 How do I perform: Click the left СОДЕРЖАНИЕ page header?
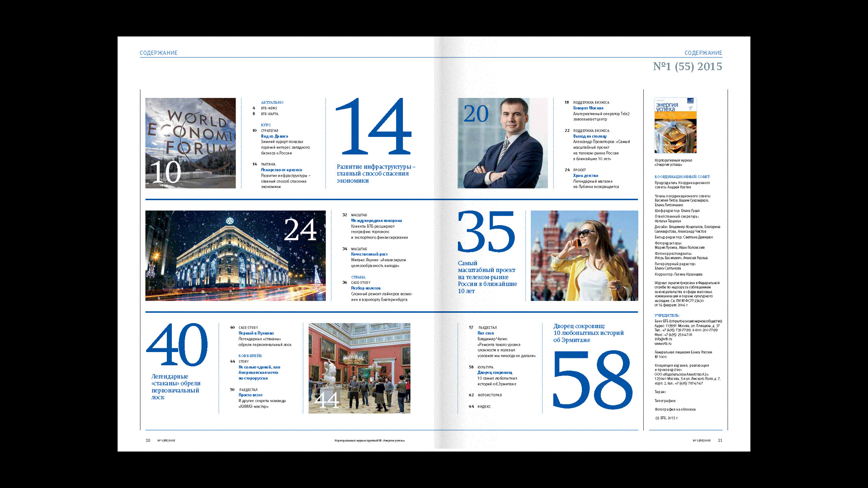pos(159,53)
